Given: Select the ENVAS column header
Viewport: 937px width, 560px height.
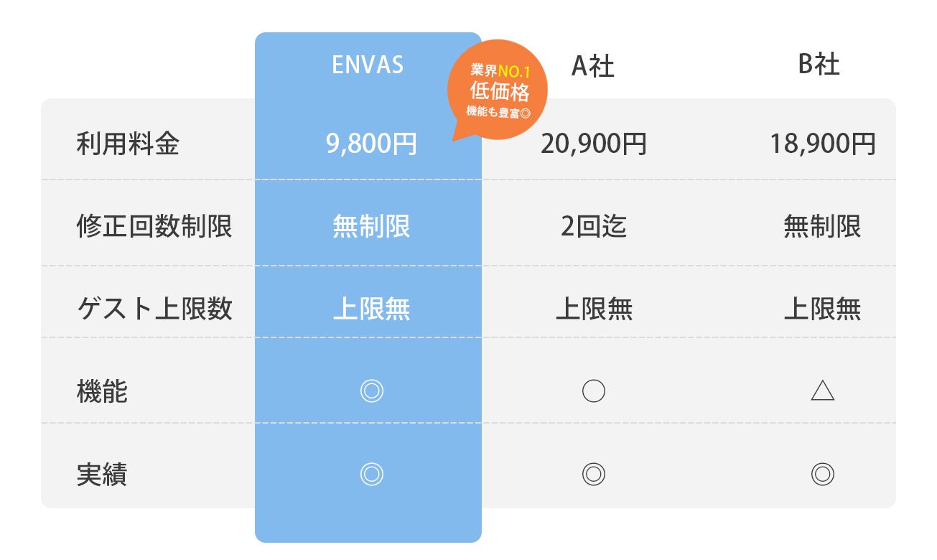Looking at the screenshot, I should (x=368, y=65).
